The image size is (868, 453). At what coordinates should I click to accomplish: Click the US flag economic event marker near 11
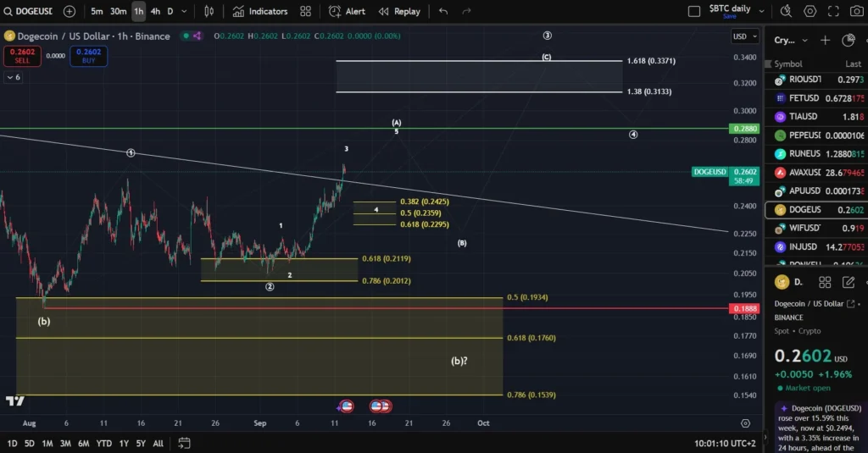point(347,406)
